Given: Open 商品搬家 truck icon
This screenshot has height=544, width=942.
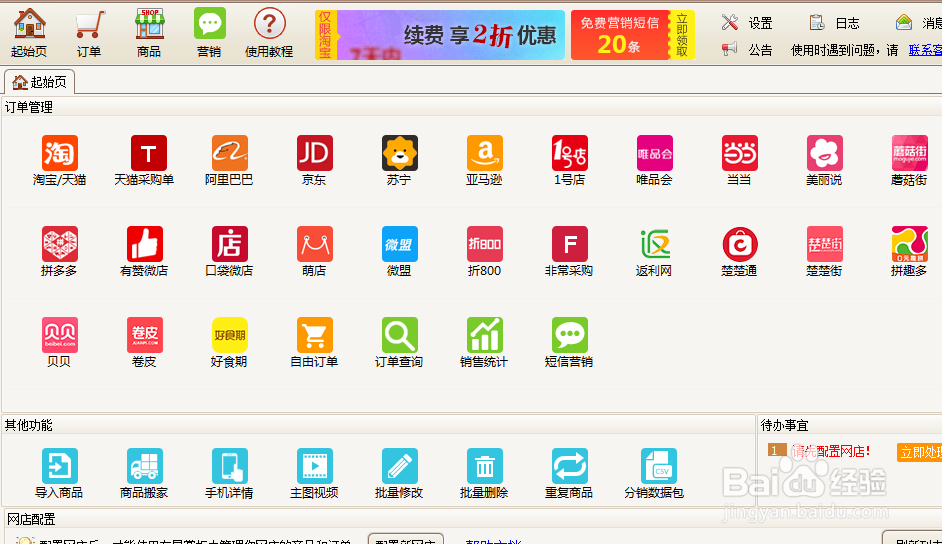Looking at the screenshot, I should click(x=144, y=474).
